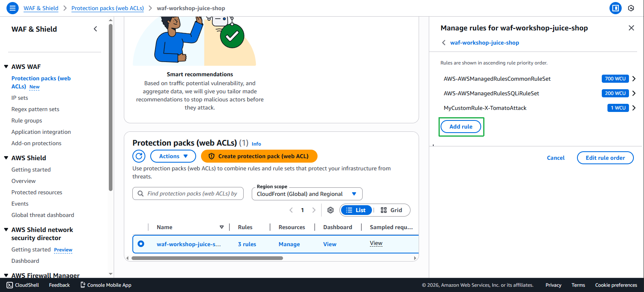This screenshot has width=644, height=292.
Task: Open Feedback in the footer
Action: [x=59, y=285]
